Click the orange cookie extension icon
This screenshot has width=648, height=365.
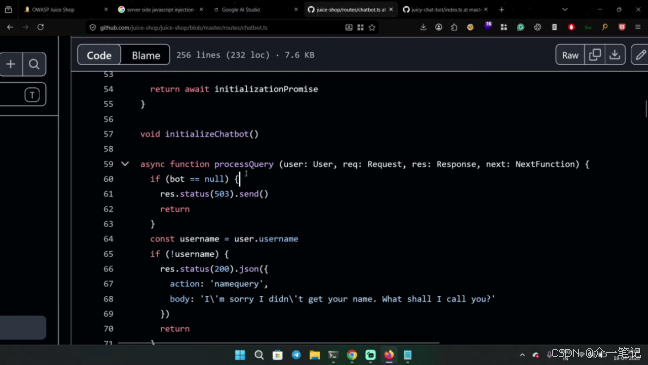click(x=470, y=27)
